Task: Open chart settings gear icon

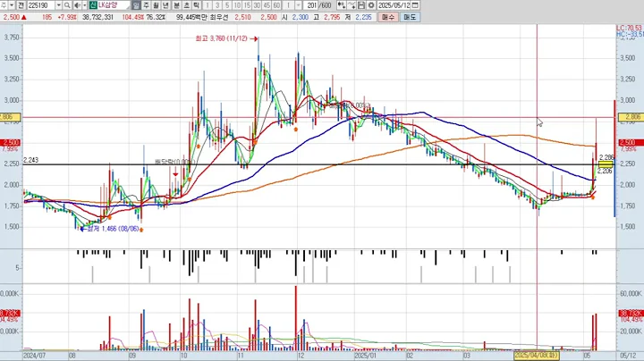Action: (371, 5)
